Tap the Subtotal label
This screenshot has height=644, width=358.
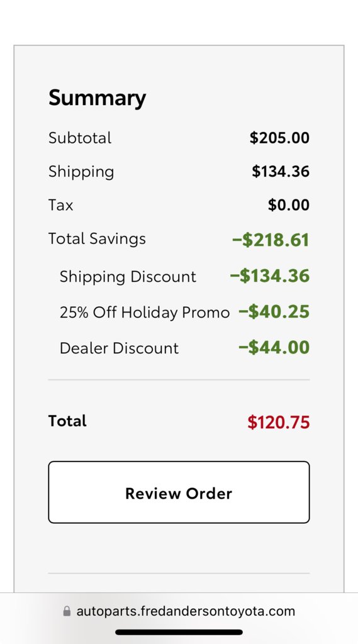point(80,138)
